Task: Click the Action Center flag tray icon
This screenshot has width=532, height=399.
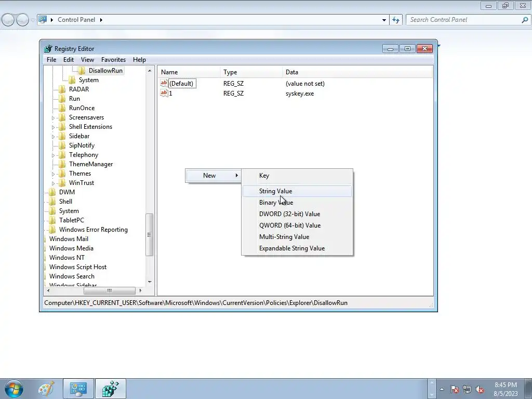Action: click(455, 389)
